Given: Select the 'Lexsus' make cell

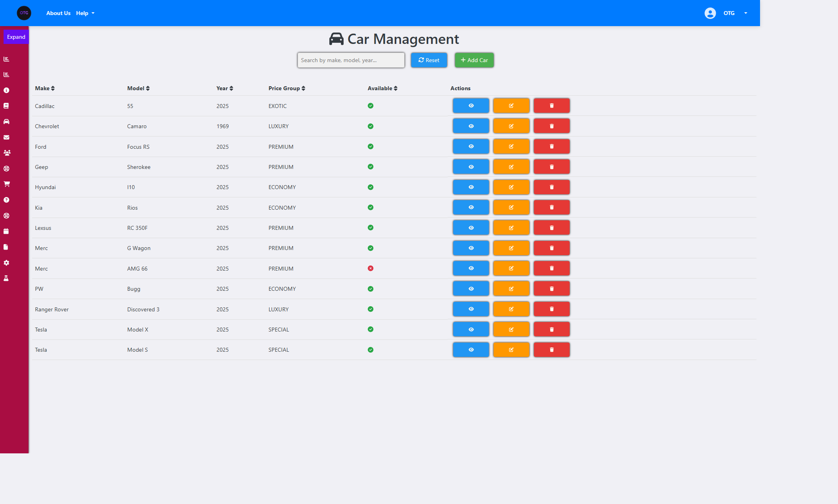Looking at the screenshot, I should point(43,228).
